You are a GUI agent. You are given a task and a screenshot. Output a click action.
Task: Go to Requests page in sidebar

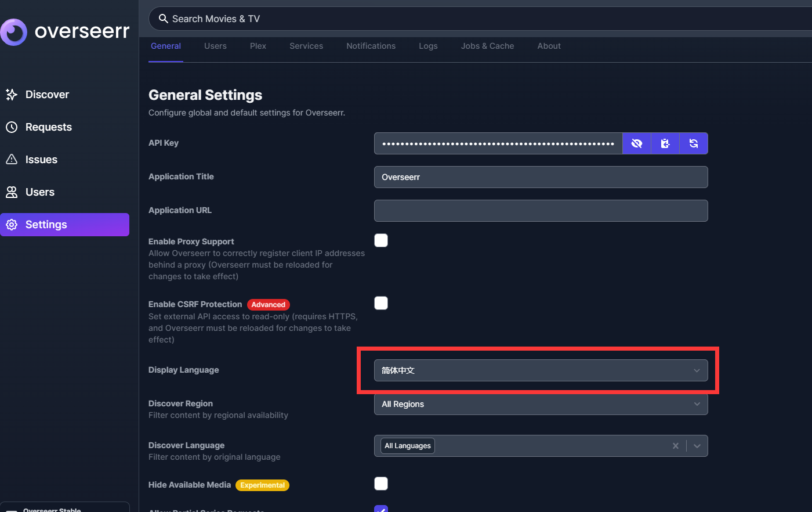(x=48, y=127)
